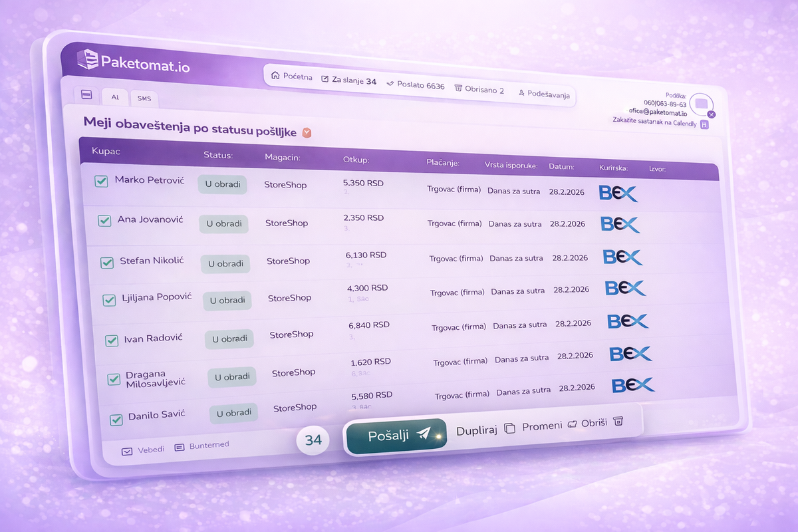Click BEX courier logo in Stefan Nikolić row
Screen dimensions: 798x532
(x=623, y=257)
